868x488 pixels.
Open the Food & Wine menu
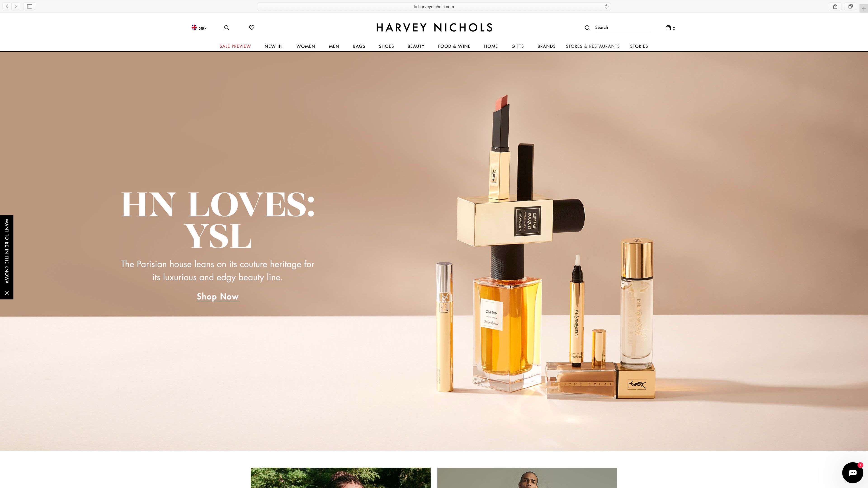pyautogui.click(x=454, y=46)
